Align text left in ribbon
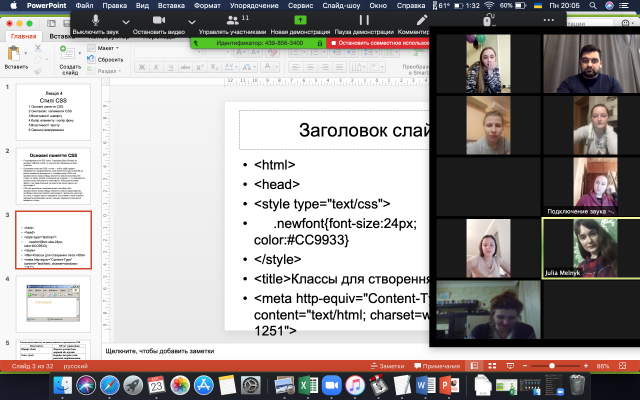This screenshot has height=400, width=640. coord(296,67)
